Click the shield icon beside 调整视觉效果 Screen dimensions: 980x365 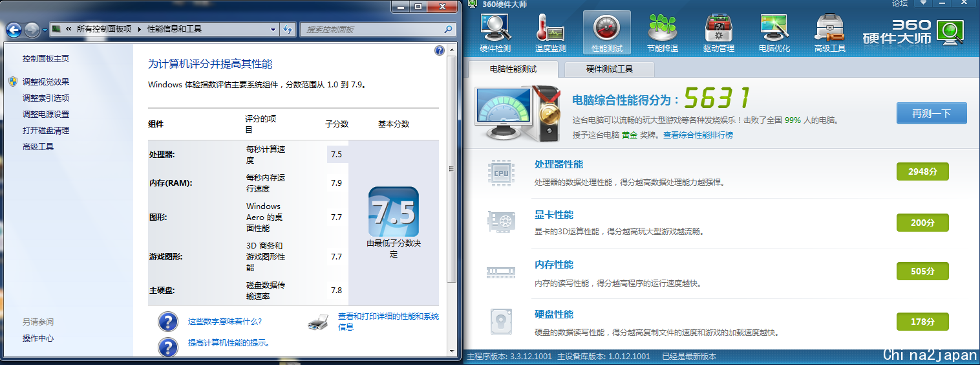click(13, 82)
